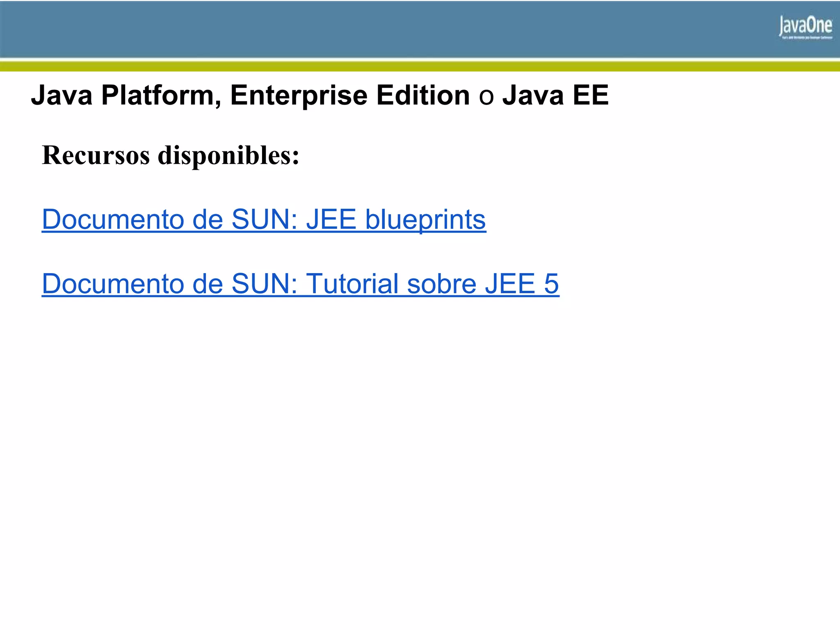Open the Tutorial sobre JEE 5 link

[x=300, y=283]
